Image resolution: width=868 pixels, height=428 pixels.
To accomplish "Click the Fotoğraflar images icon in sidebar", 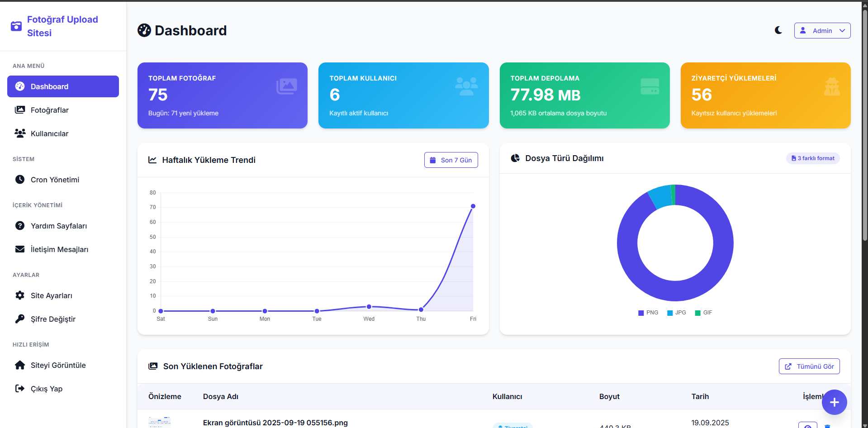I will 20,110.
